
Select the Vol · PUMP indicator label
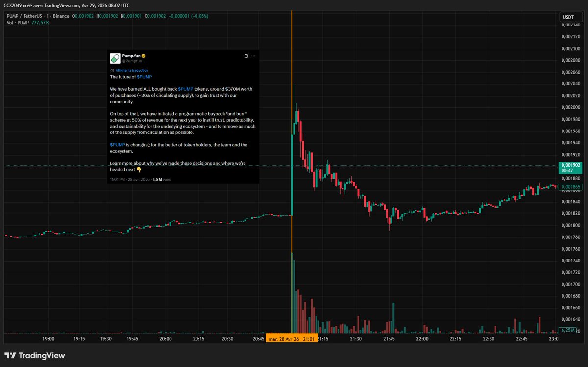(18, 23)
